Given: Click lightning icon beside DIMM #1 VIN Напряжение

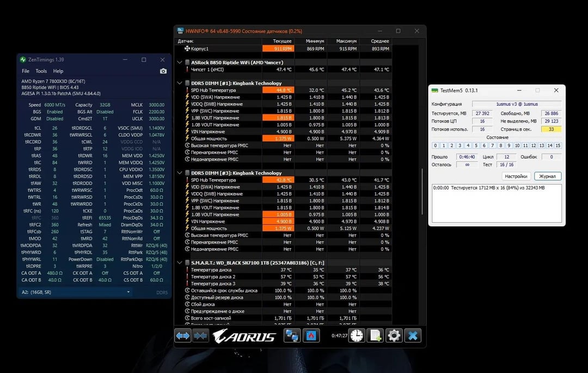Looking at the screenshot, I should tap(187, 131).
